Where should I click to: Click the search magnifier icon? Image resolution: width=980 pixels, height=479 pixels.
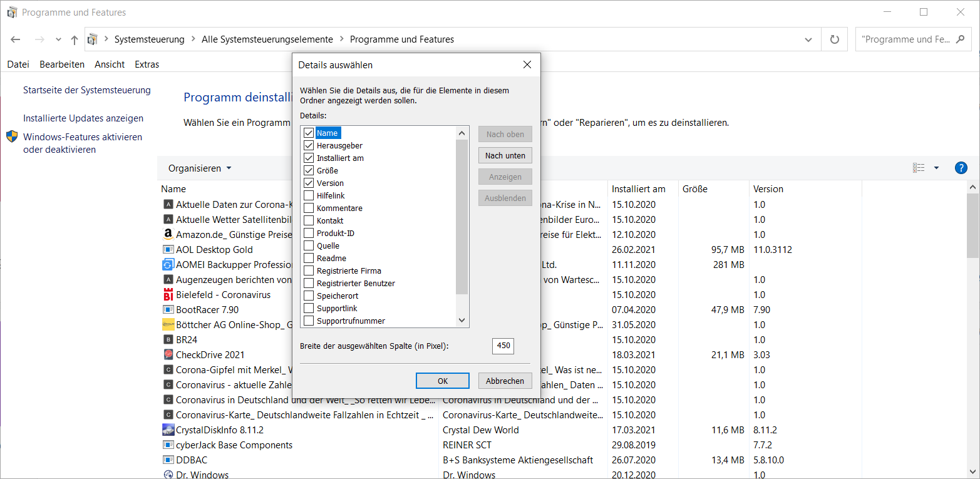961,39
